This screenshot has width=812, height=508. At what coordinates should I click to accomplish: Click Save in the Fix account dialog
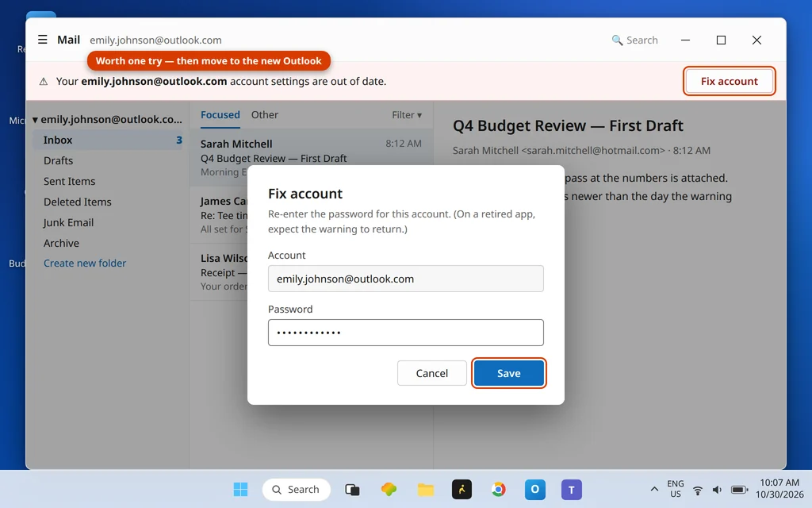pos(508,373)
